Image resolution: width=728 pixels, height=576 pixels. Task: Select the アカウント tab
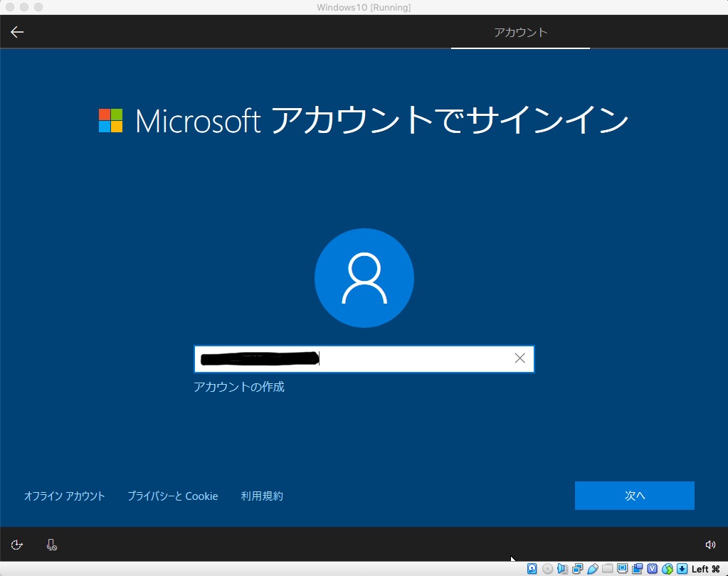click(520, 33)
